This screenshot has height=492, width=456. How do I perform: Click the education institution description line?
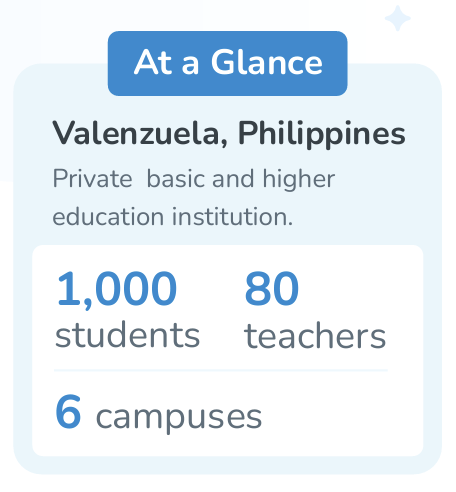coord(173,217)
